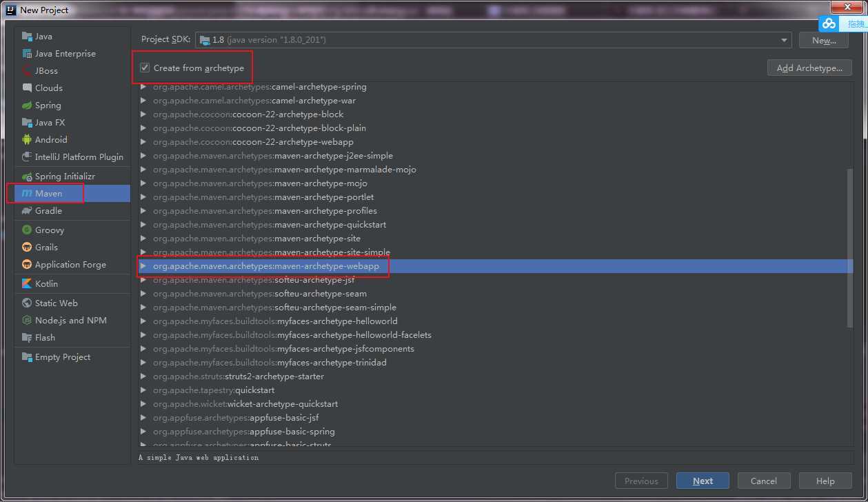Select maven-archetype-site-simple entry
Image resolution: width=868 pixels, height=502 pixels.
(272, 252)
